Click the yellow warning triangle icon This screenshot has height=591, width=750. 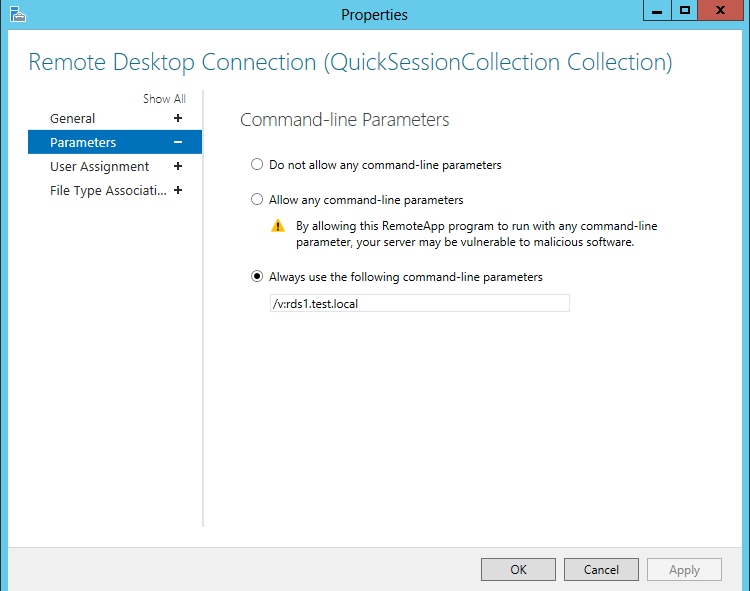pyautogui.click(x=278, y=226)
